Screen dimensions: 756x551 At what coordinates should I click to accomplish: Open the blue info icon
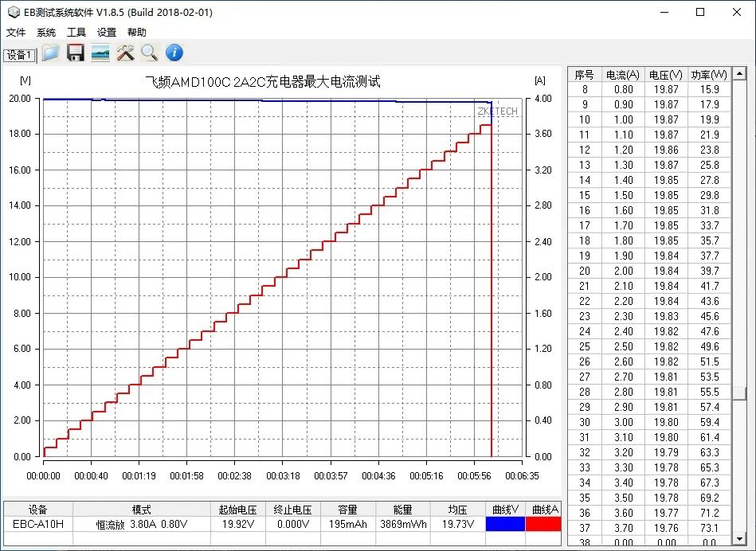pos(174,53)
